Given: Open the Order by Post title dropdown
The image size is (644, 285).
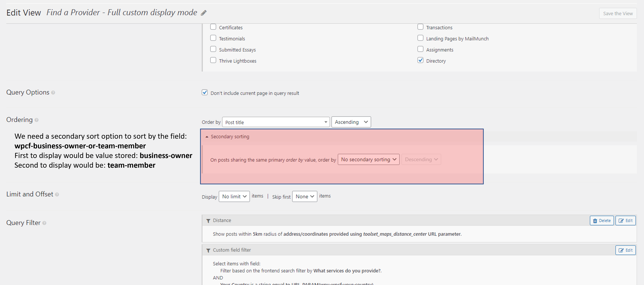Looking at the screenshot, I should coord(276,122).
